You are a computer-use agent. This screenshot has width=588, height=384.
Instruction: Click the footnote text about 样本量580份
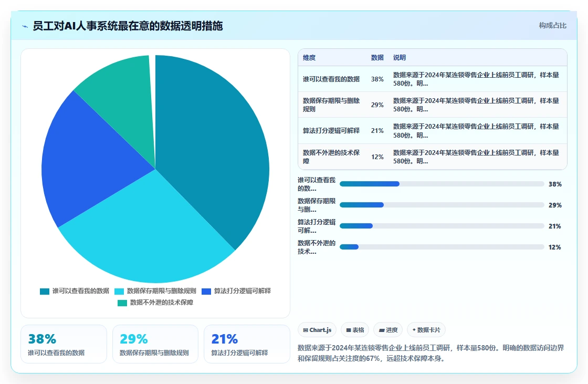431,353
